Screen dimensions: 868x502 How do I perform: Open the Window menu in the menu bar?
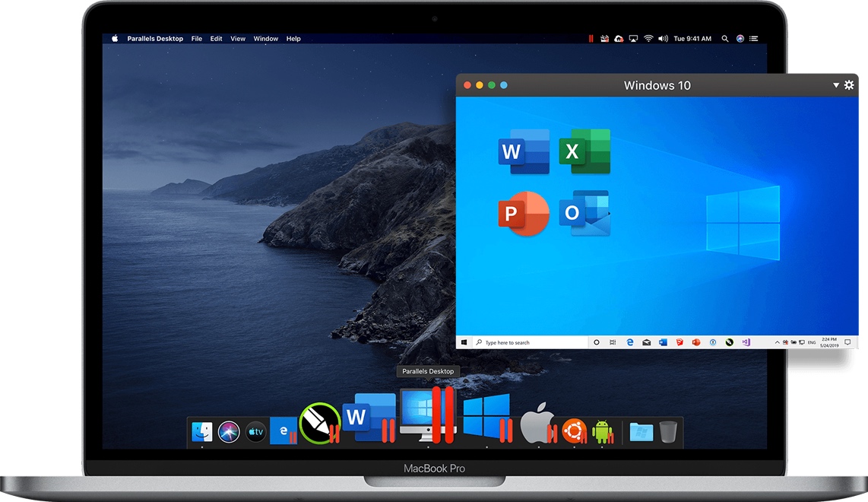coord(265,38)
